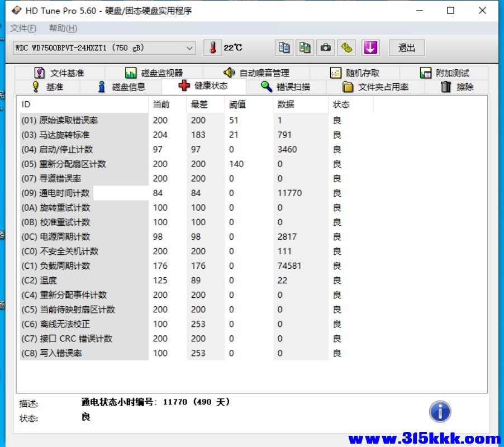Image resolution: width=504 pixels, height=447 pixels.
Task: Click the copy screenshot to clipboard icon
Action: click(305, 48)
